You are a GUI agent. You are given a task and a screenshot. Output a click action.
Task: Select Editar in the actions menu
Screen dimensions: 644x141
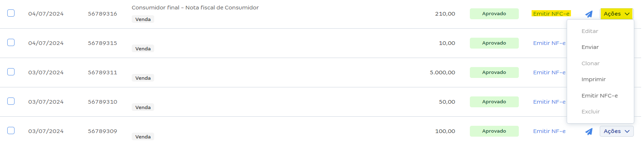click(x=590, y=31)
